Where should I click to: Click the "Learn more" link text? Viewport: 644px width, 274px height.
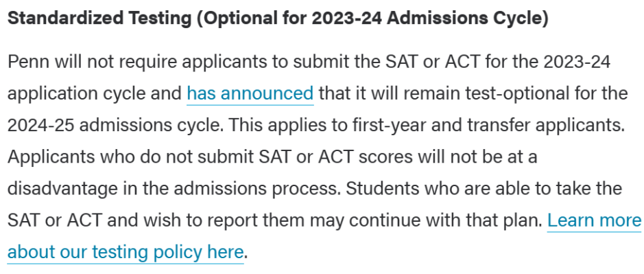pyautogui.click(x=594, y=220)
